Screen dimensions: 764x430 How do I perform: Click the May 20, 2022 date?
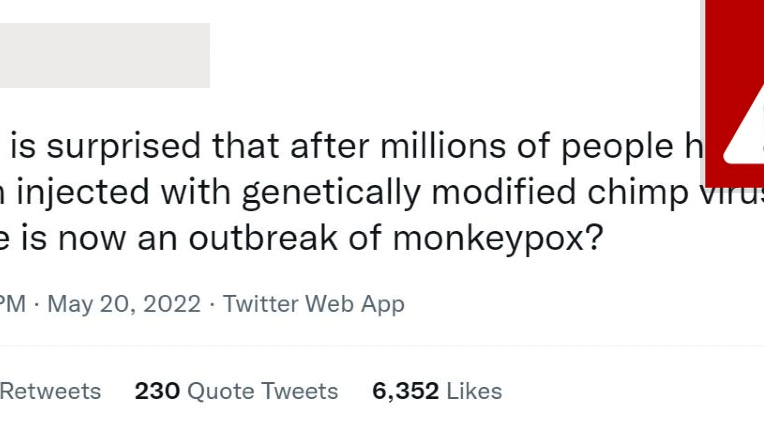tap(123, 304)
